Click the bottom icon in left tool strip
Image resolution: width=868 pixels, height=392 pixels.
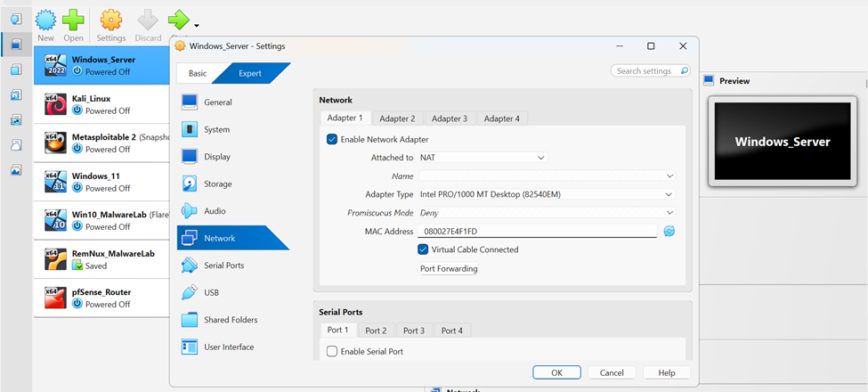point(16,170)
